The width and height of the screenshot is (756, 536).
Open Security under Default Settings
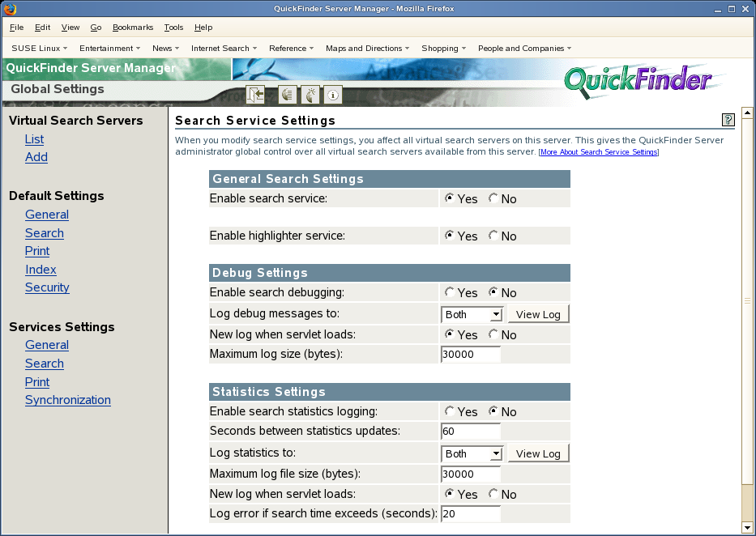pyautogui.click(x=47, y=287)
